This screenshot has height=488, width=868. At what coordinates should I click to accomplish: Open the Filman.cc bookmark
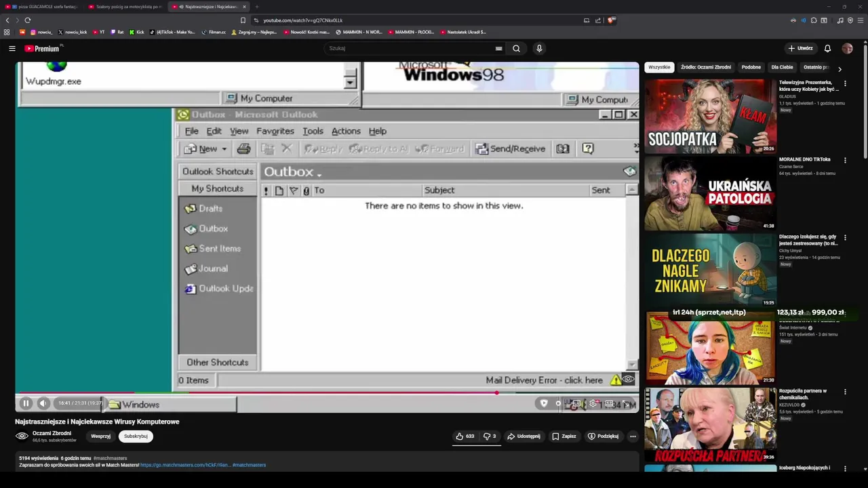point(214,32)
